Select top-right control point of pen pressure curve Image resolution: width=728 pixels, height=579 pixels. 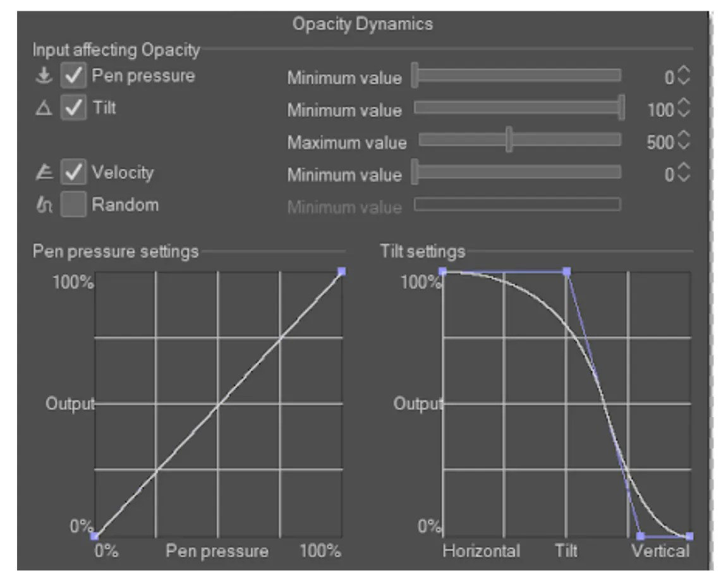[342, 271]
